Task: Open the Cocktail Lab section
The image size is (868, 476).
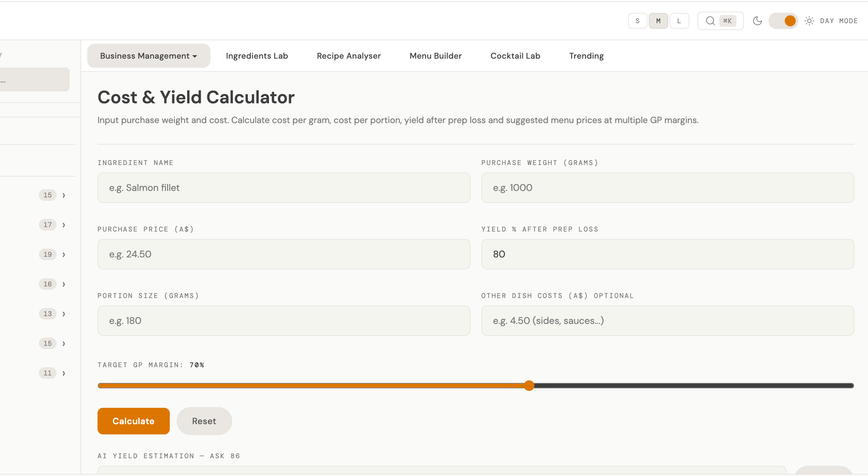Action: pos(515,56)
